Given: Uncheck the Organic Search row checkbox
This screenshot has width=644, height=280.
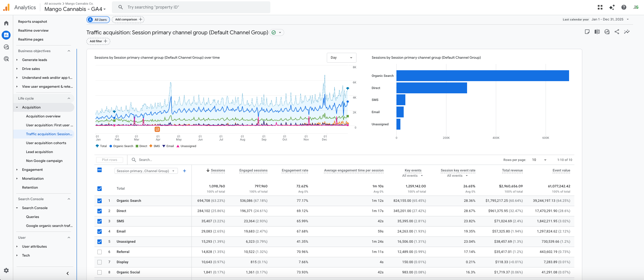Looking at the screenshot, I should 100,201.
